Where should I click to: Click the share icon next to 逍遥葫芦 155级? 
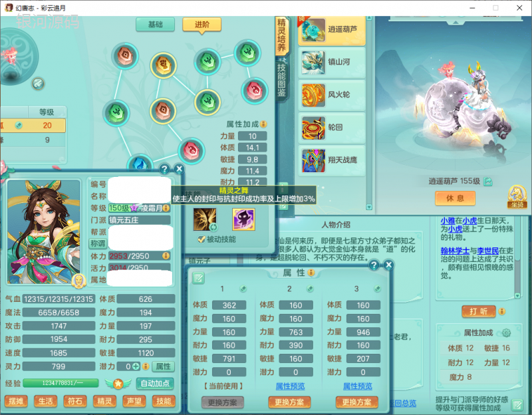tap(489, 181)
